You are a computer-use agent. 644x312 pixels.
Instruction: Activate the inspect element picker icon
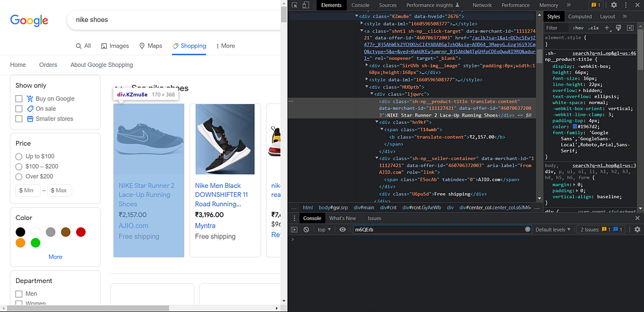coord(294,5)
